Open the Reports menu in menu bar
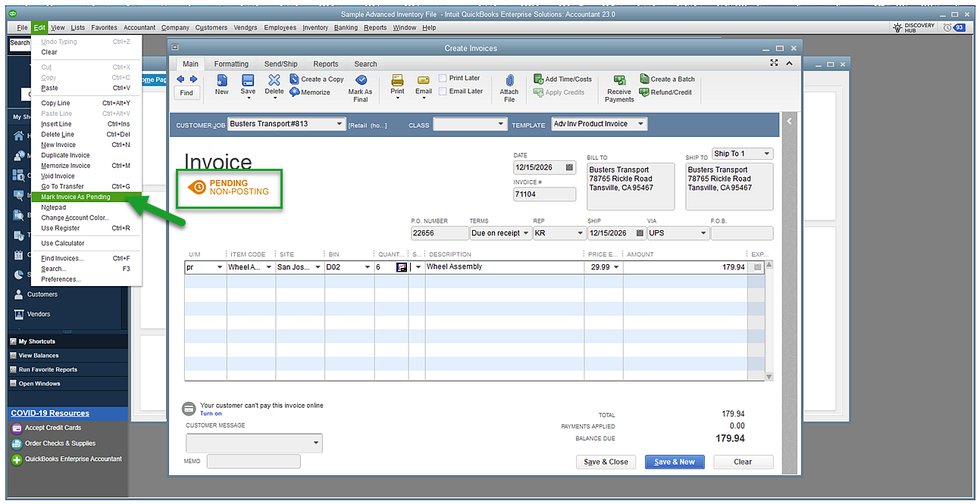Image resolution: width=980 pixels, height=504 pixels. (x=375, y=28)
